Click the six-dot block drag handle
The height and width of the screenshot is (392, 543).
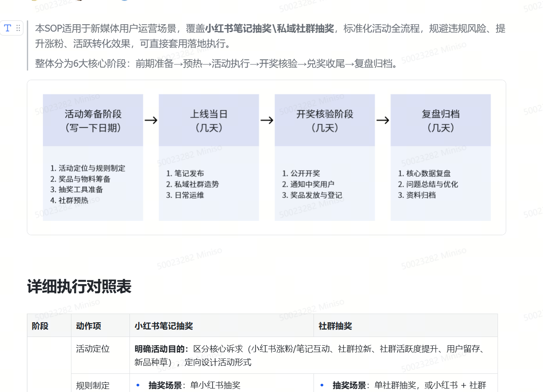(x=18, y=28)
